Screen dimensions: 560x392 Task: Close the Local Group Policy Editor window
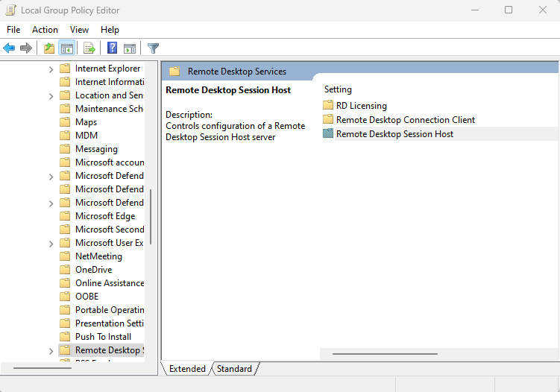[543, 10]
